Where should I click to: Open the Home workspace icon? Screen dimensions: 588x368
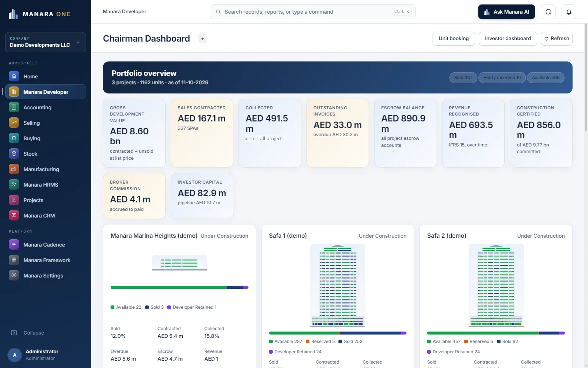click(x=14, y=77)
